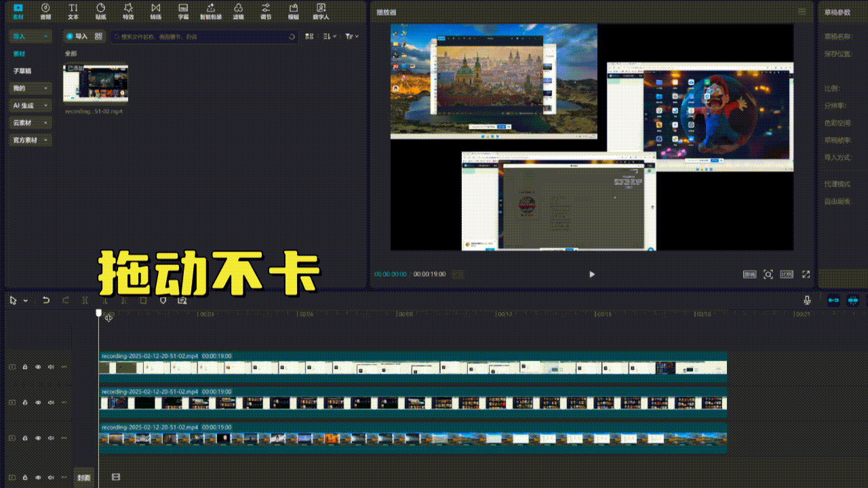
Task: Mute the third video track speaker icon
Action: pos(51,439)
